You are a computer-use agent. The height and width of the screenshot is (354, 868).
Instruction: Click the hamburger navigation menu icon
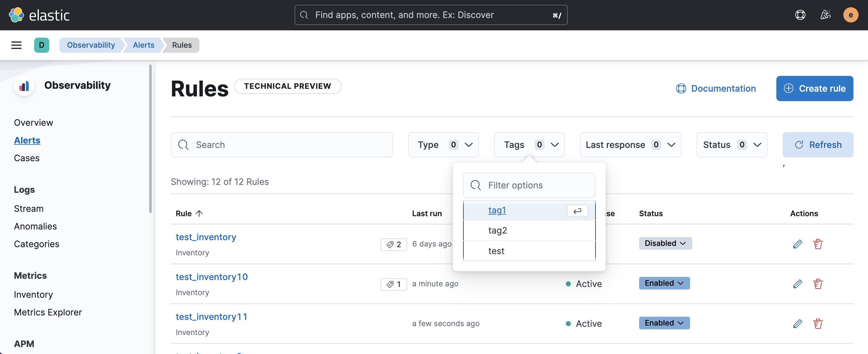(x=16, y=45)
